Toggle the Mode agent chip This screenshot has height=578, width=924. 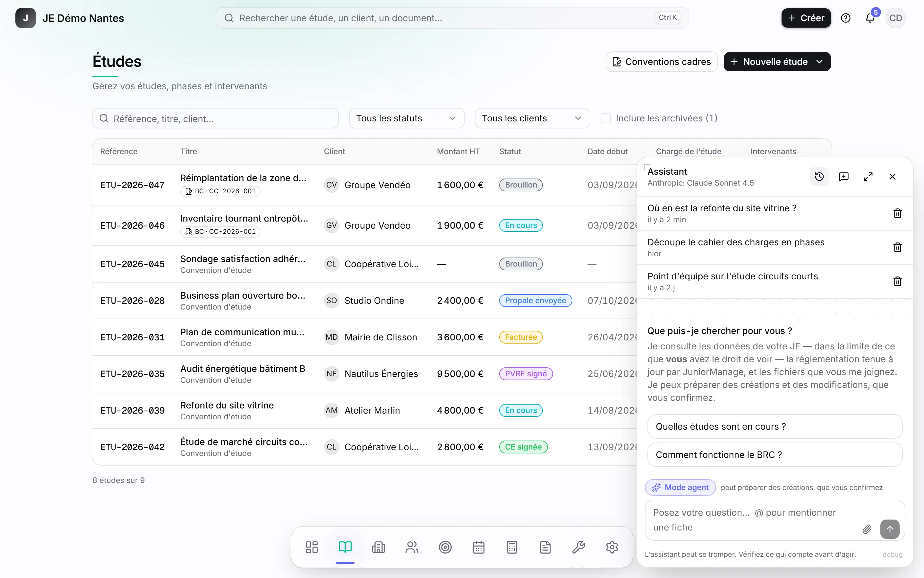pos(680,487)
